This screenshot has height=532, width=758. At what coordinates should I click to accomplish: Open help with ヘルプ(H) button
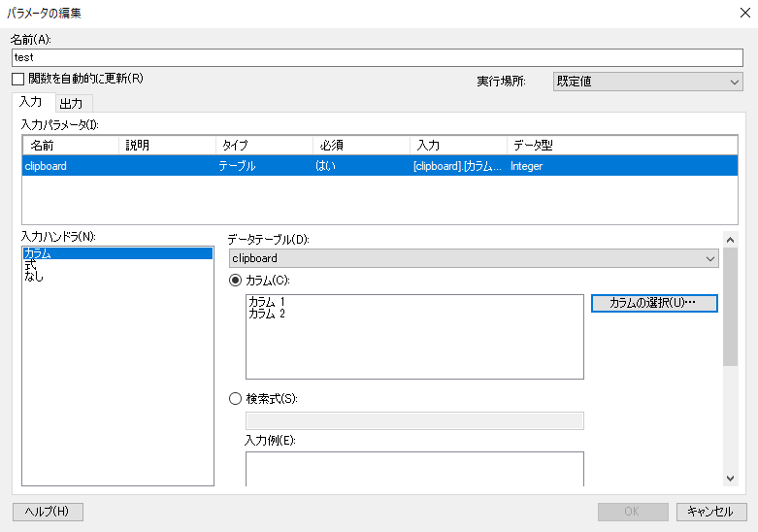(x=48, y=512)
